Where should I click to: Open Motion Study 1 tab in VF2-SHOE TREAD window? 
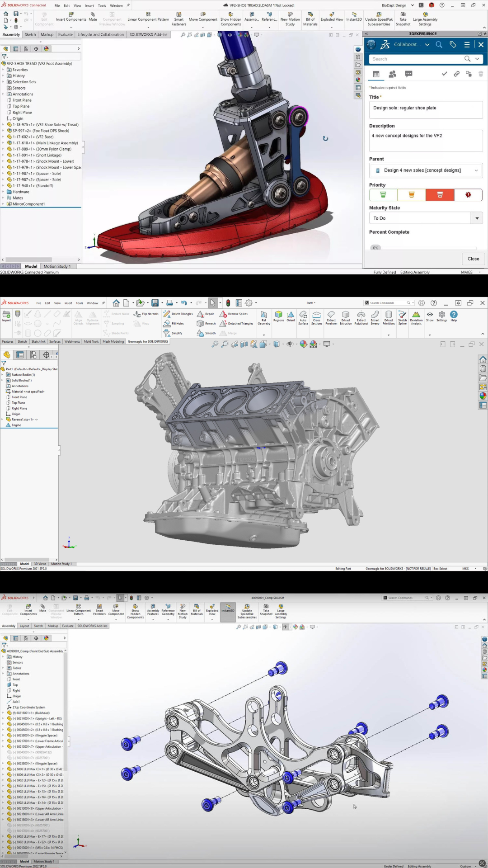pyautogui.click(x=57, y=266)
